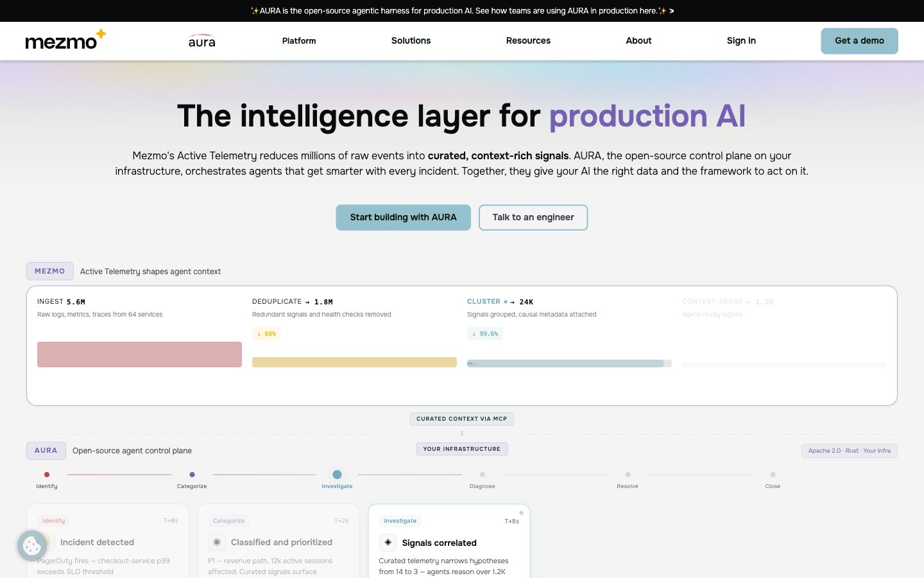This screenshot has width=924, height=578.
Task: Select the Close timeline step
Action: click(773, 479)
